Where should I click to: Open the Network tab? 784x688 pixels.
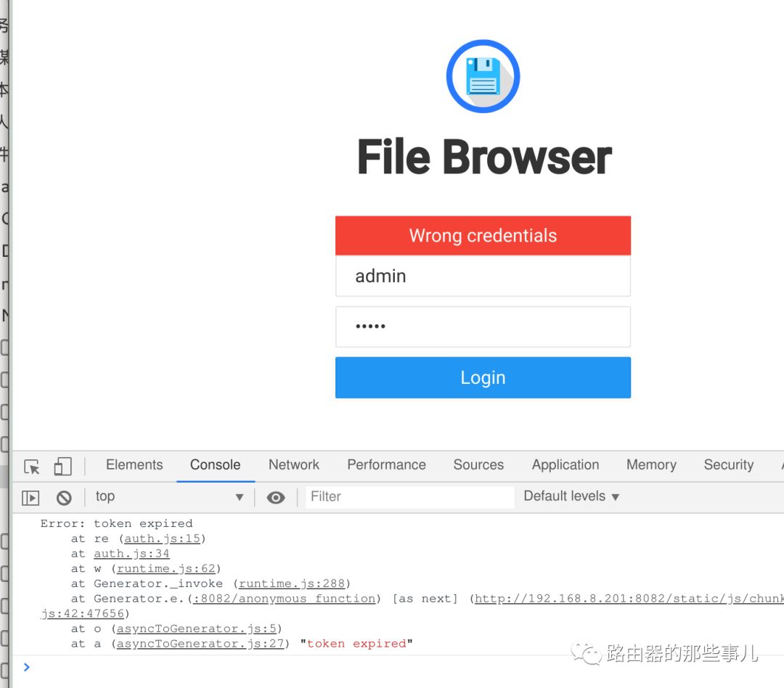click(x=293, y=464)
